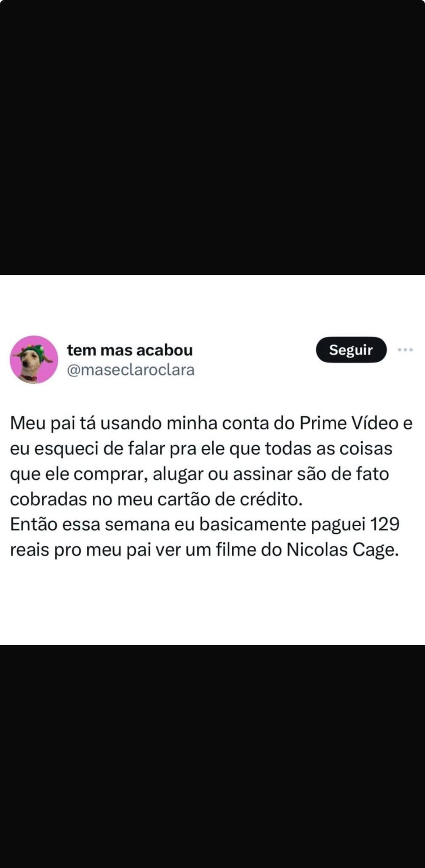Image resolution: width=425 pixels, height=868 pixels.
Task: Click the word basicamente in the tweet
Action: (253, 524)
